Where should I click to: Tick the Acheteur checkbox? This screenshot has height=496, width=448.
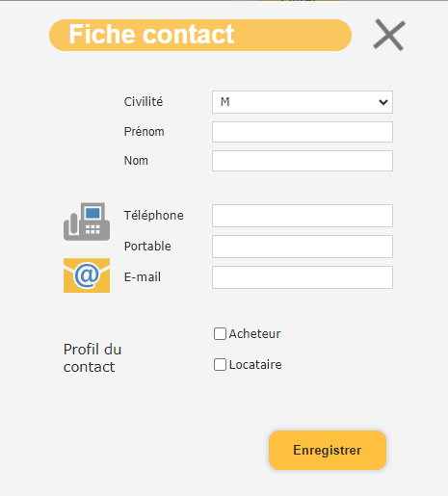[220, 334]
